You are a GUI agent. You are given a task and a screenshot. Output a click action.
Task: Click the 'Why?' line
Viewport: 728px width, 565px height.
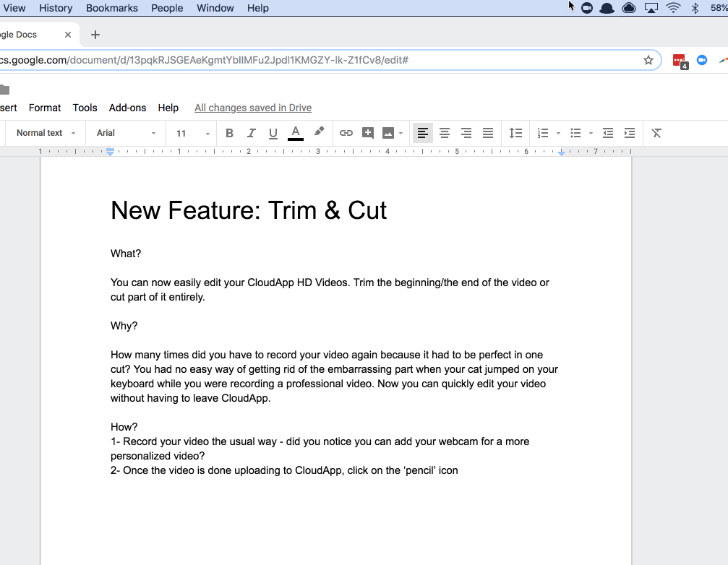124,326
